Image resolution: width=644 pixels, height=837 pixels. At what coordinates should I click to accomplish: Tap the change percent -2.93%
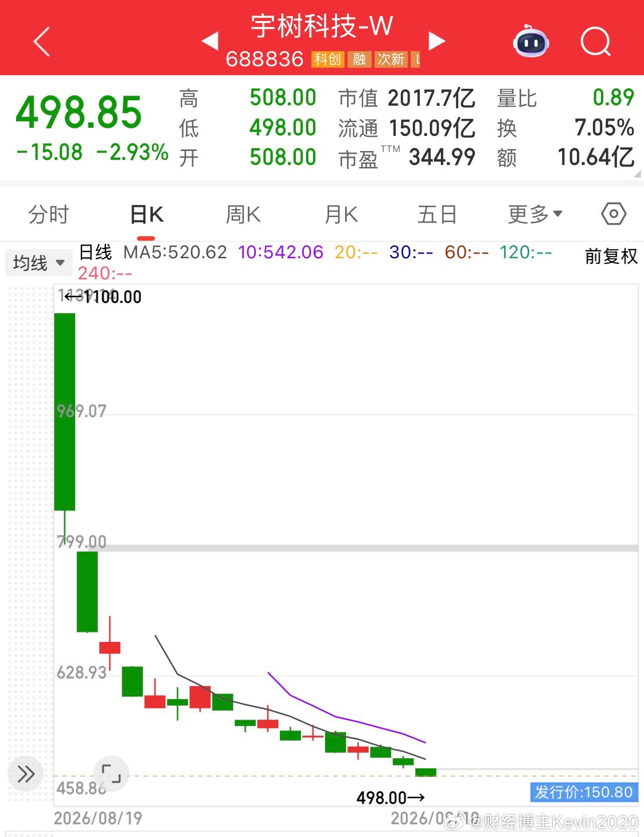point(132,152)
